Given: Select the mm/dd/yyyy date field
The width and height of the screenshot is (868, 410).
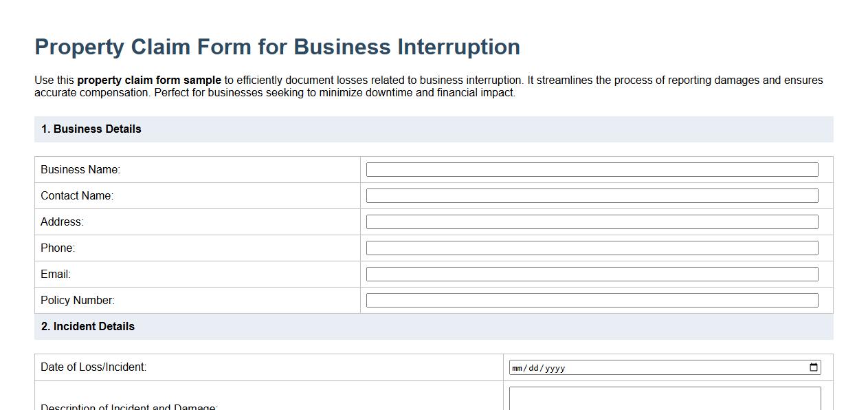Looking at the screenshot, I should click(x=660, y=367).
